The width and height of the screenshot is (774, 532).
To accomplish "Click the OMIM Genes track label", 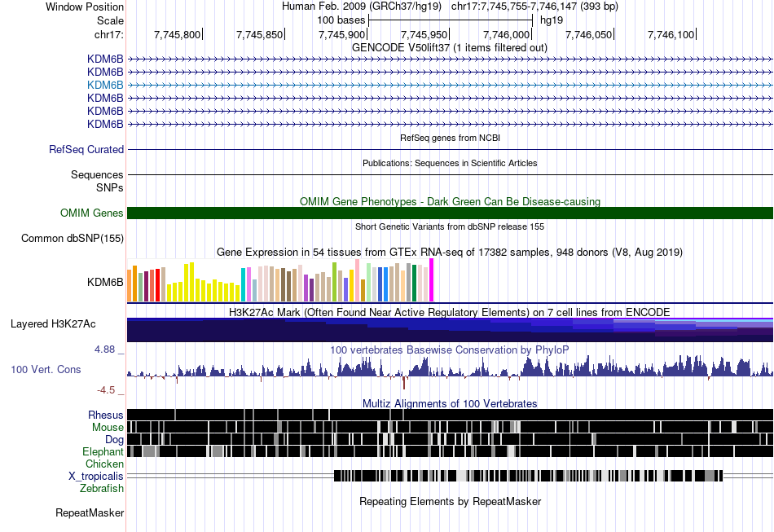I will click(92, 213).
